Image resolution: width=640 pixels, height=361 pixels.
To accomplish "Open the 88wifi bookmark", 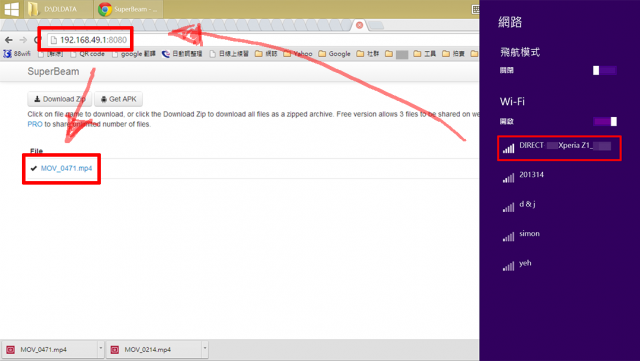I will coord(17,54).
